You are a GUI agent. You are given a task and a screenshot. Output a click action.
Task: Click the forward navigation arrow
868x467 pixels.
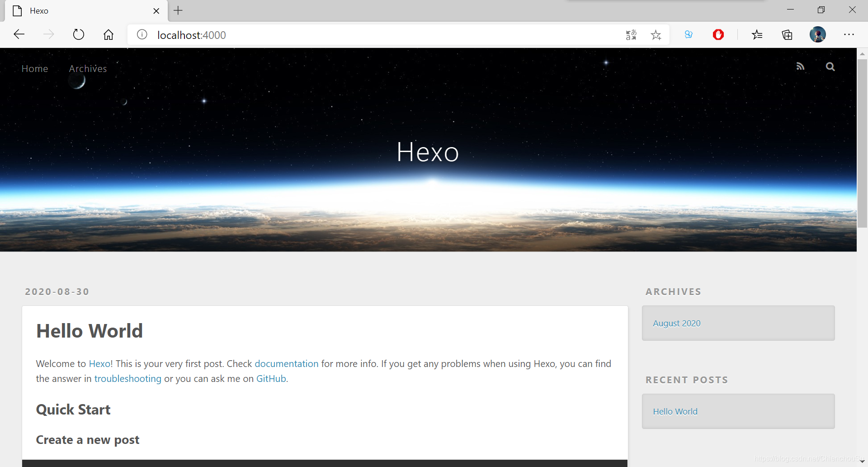[x=49, y=34]
